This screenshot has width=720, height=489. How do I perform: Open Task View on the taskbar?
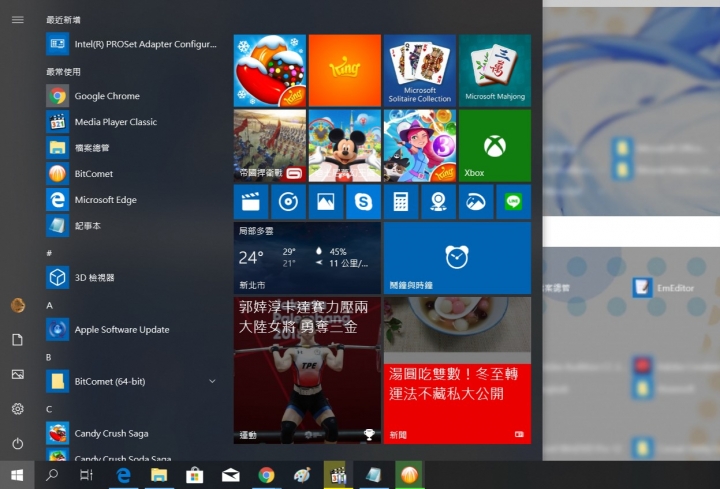86,475
